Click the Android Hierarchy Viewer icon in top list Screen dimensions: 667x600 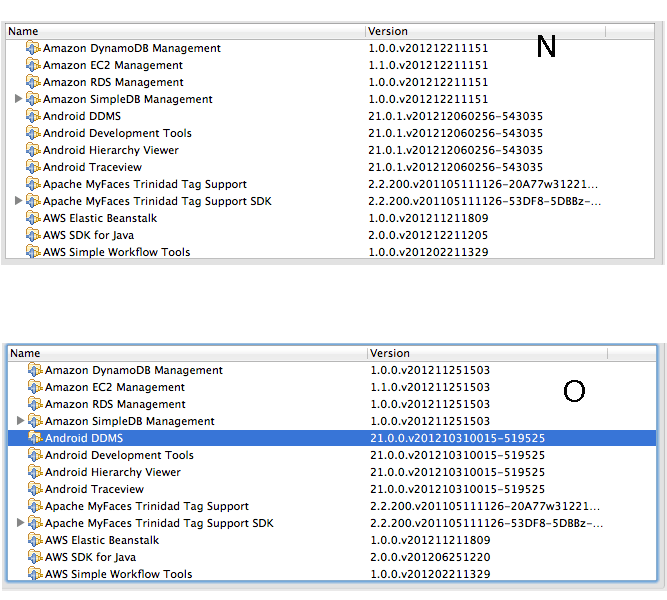[x=33, y=150]
